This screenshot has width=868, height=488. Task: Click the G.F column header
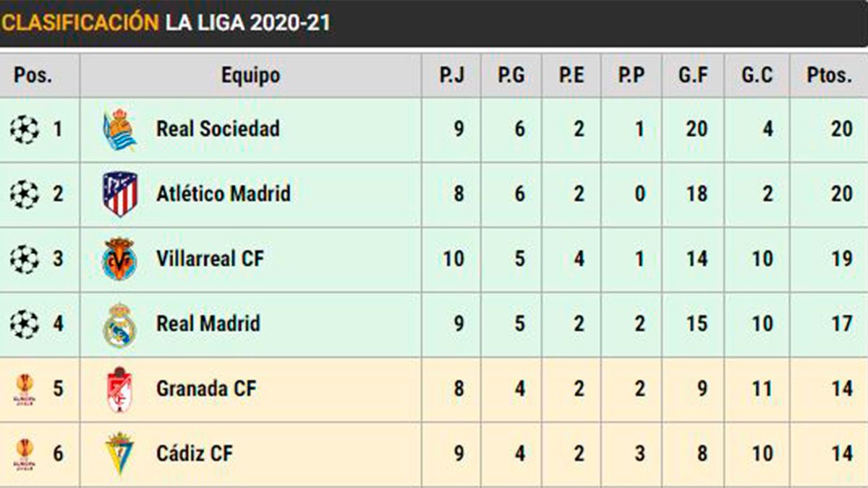[692, 75]
